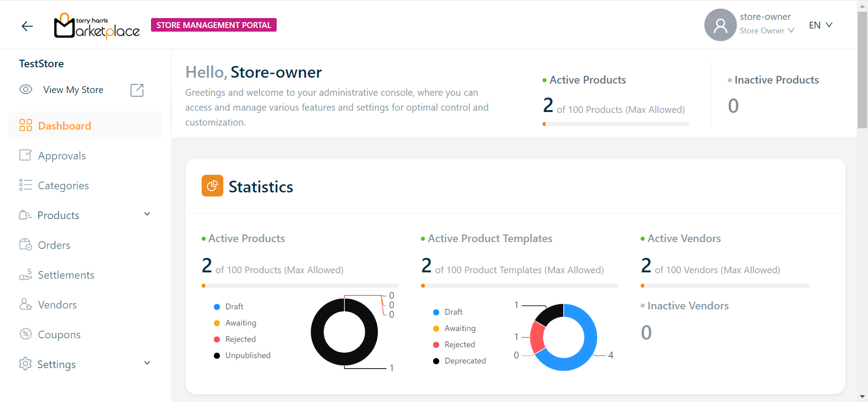The image size is (868, 402).
Task: Click the back arrow icon
Action: (27, 26)
